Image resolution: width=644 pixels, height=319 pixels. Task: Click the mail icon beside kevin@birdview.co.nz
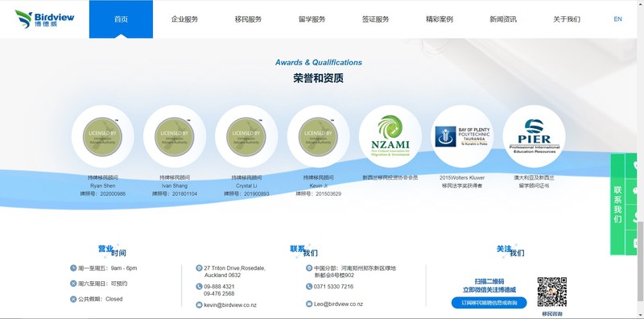click(x=199, y=305)
